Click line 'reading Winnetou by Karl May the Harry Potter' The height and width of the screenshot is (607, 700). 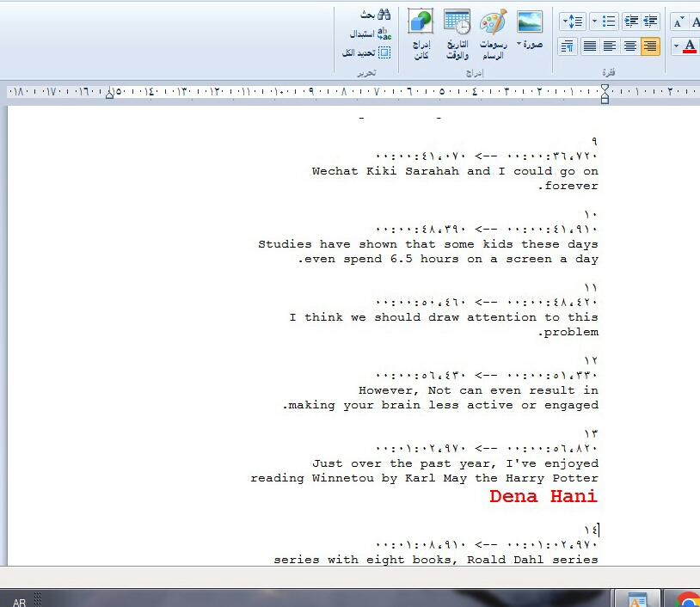pos(424,478)
